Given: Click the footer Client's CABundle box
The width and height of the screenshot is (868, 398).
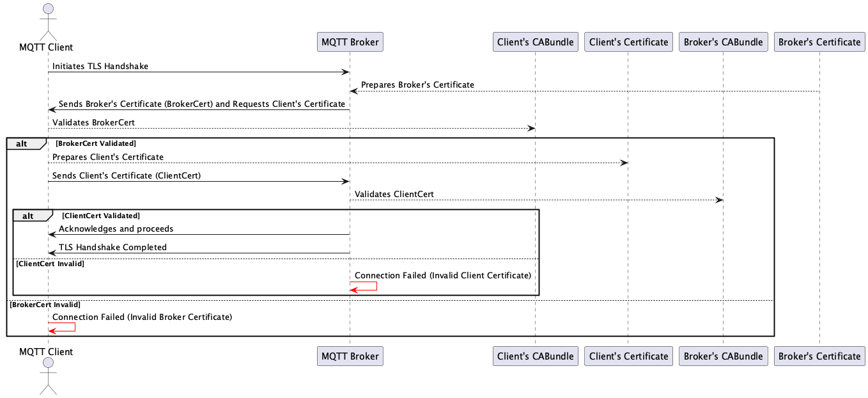Looking at the screenshot, I should [x=536, y=356].
